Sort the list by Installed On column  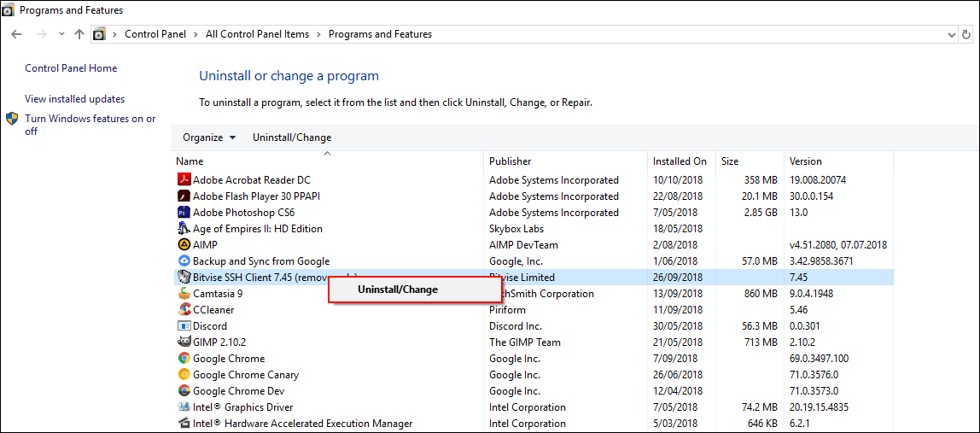(680, 161)
